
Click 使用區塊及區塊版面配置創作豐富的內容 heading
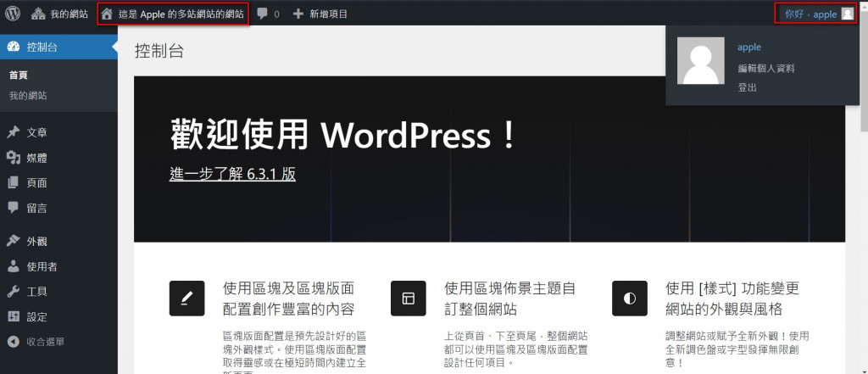288,299
